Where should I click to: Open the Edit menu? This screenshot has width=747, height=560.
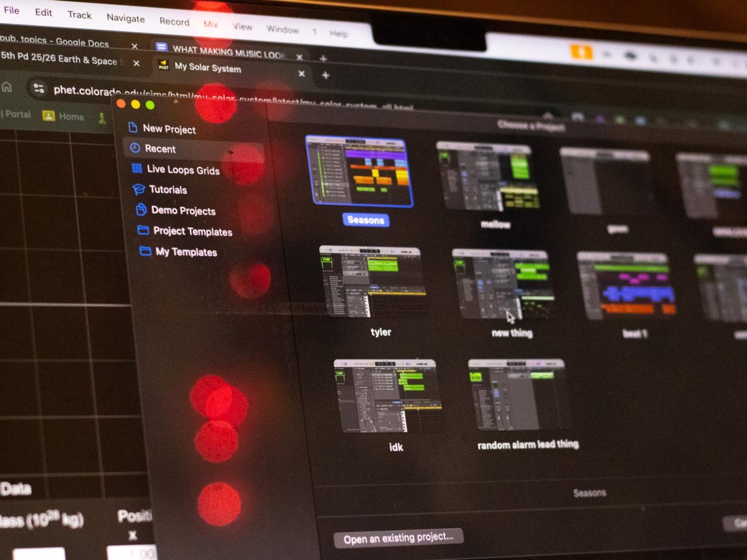(x=44, y=12)
